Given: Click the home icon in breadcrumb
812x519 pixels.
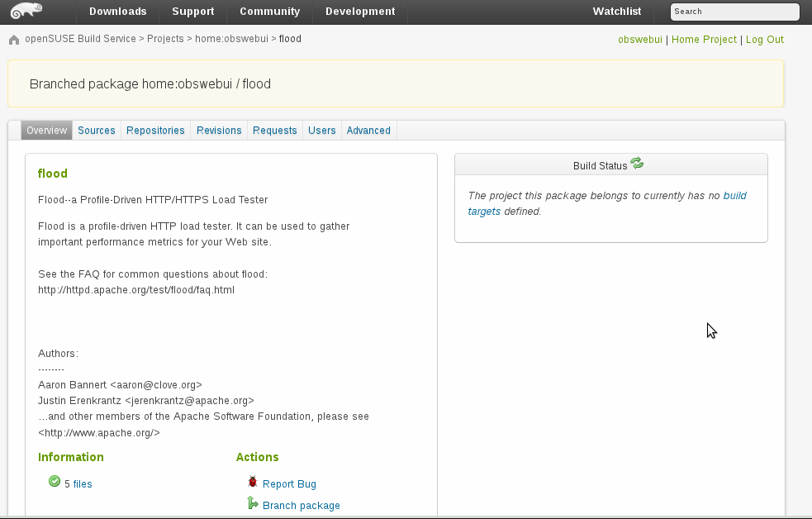Looking at the screenshot, I should pos(14,40).
